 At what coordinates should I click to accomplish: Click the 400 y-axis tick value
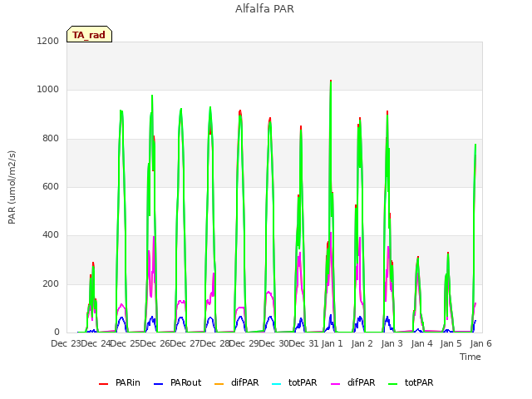pyautogui.click(x=51, y=234)
